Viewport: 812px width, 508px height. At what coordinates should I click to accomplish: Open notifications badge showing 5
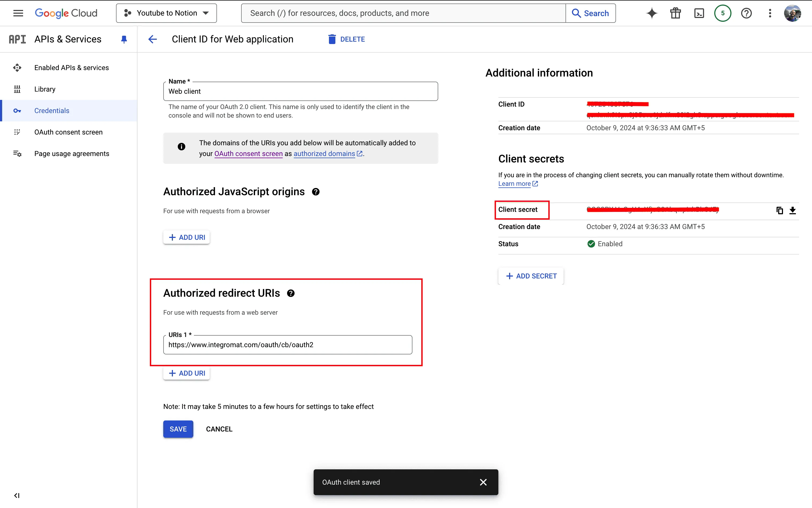[x=723, y=13]
